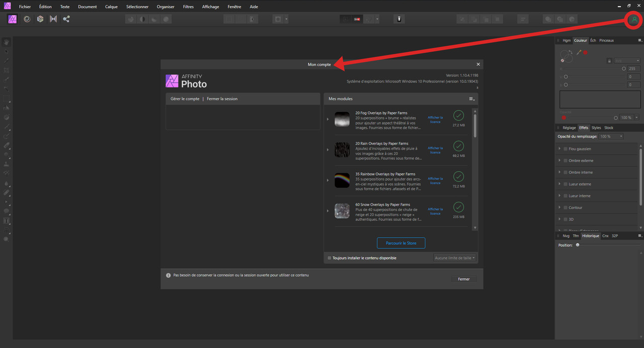Expand the Ombre externe effect settings
Screen dimensions: 644x348
pyautogui.click(x=559, y=161)
